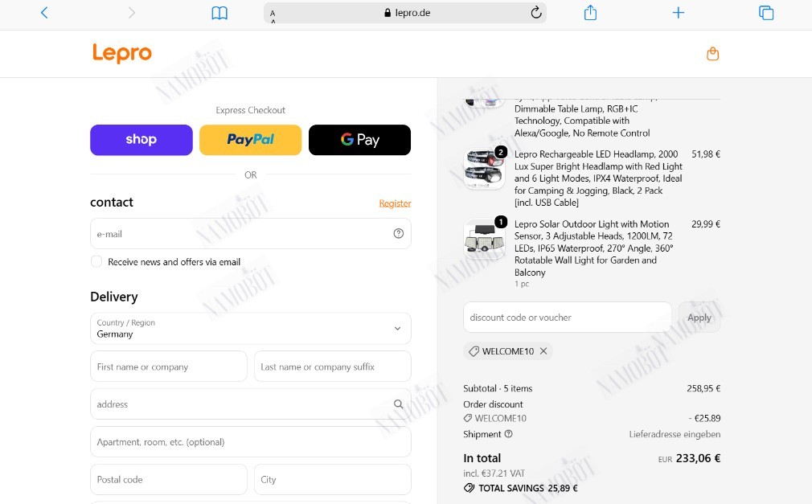Open the Safari share sheet icon

pos(590,12)
